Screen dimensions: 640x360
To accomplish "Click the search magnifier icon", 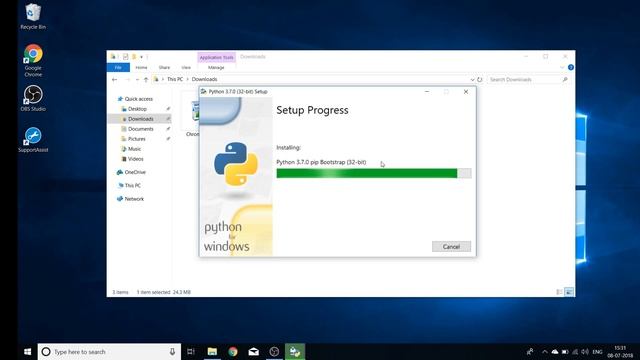I will 565,80.
